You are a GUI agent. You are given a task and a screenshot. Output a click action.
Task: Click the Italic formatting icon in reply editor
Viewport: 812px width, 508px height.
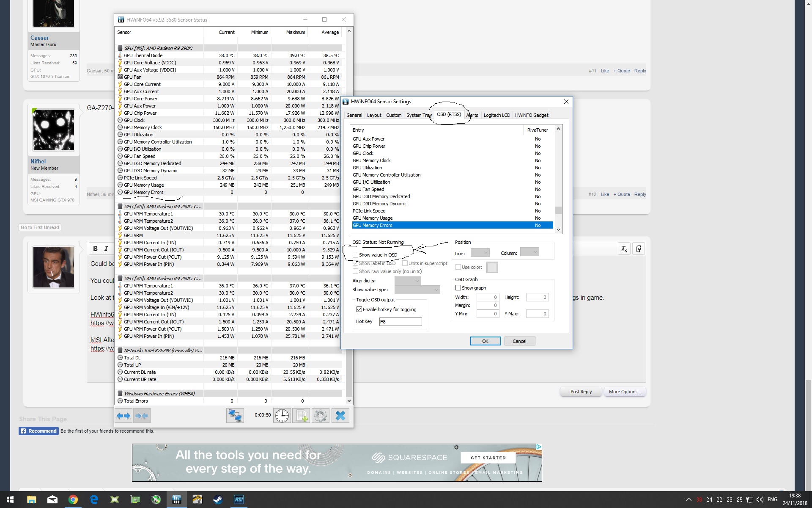106,248
